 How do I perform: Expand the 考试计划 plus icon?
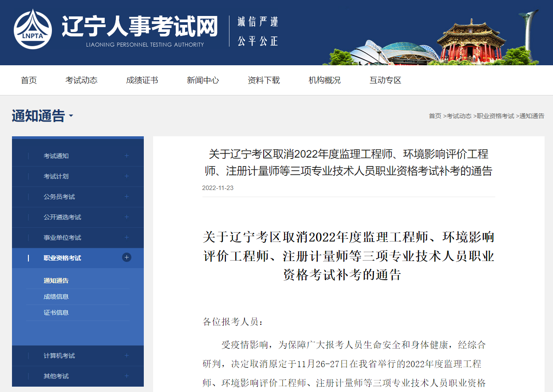[x=126, y=176]
